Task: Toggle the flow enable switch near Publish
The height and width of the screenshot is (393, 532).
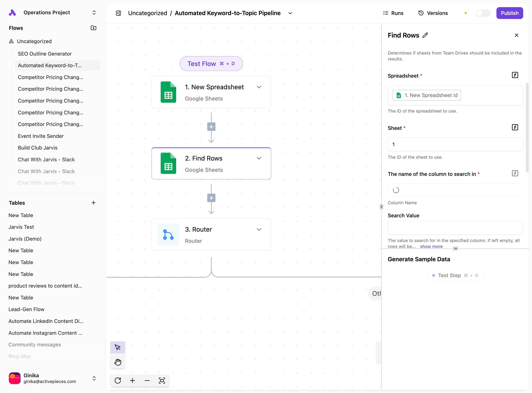Action: tap(483, 13)
